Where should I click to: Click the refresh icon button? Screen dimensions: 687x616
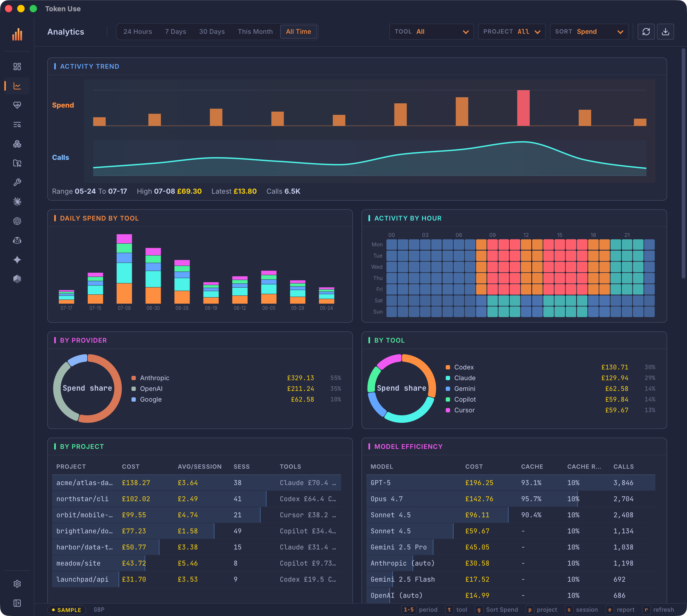(x=646, y=31)
